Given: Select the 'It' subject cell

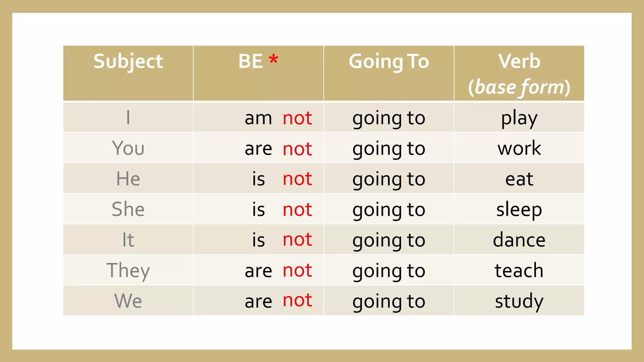Looking at the screenshot, I should pos(128,239).
